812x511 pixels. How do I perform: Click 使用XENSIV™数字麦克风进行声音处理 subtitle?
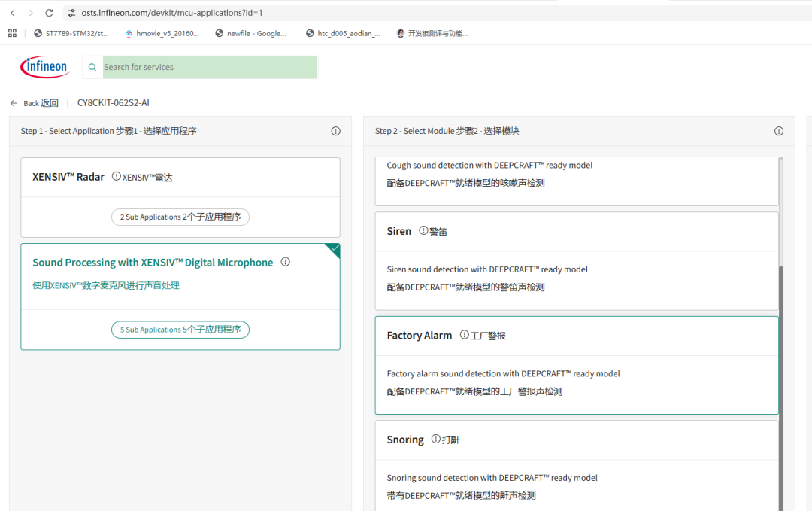point(106,285)
